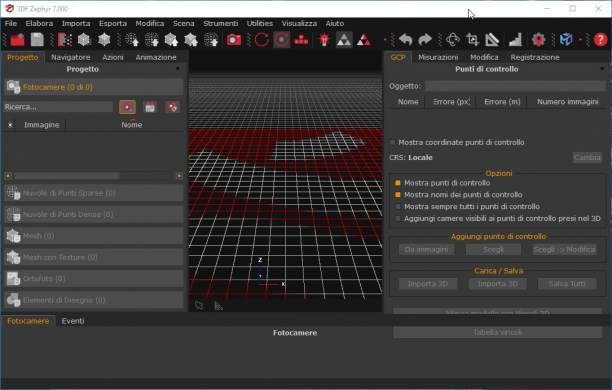Switch to the Misurazioni tab
The height and width of the screenshot is (390, 612).
click(x=438, y=57)
